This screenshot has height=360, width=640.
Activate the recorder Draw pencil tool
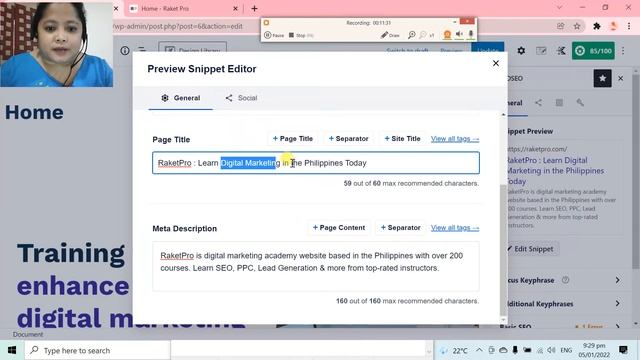click(390, 35)
